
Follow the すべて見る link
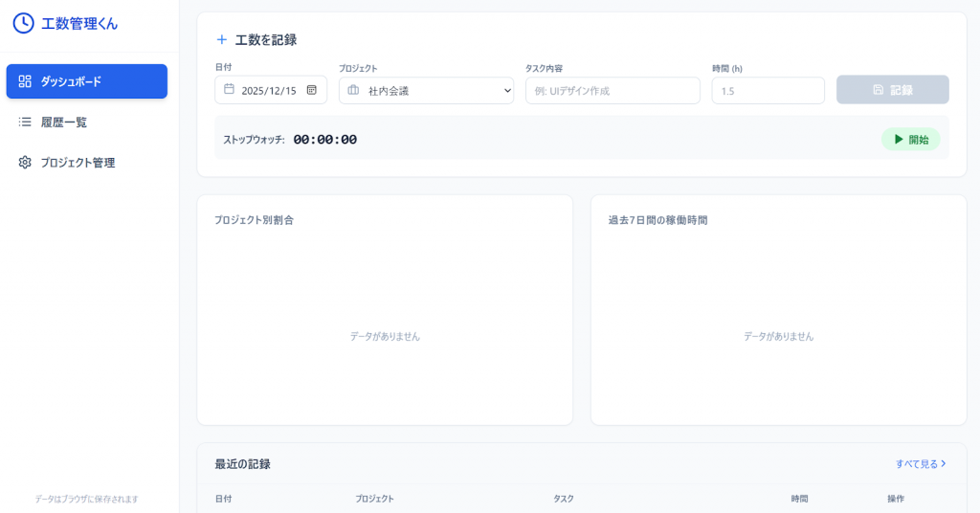point(921,463)
